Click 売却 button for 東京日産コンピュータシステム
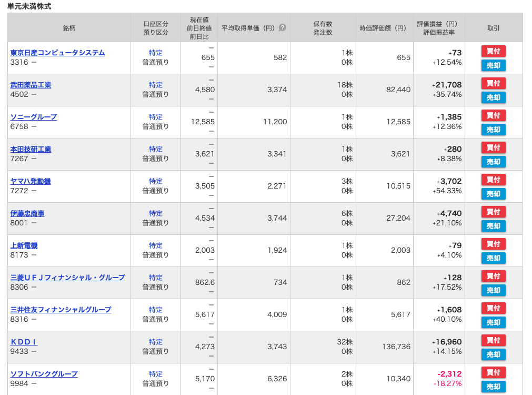This screenshot has height=395, width=532. coord(493,65)
